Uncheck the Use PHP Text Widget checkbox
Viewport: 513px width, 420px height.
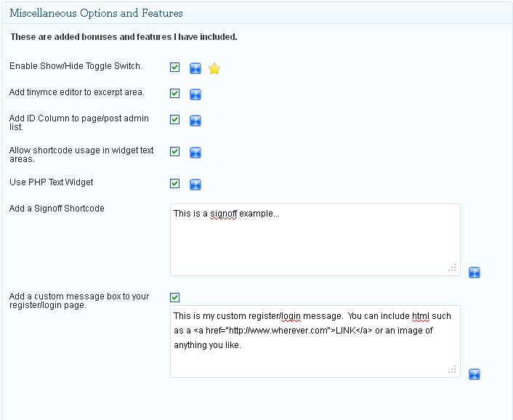pos(175,184)
